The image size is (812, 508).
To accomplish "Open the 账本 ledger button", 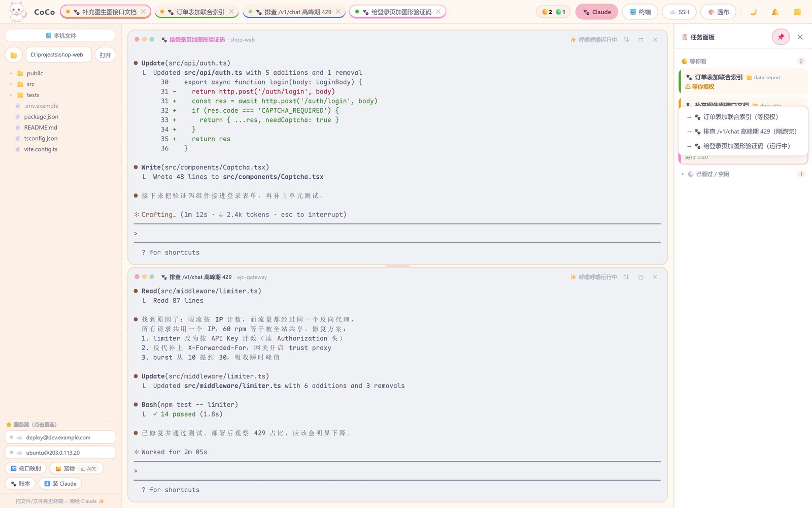I will pos(20,484).
